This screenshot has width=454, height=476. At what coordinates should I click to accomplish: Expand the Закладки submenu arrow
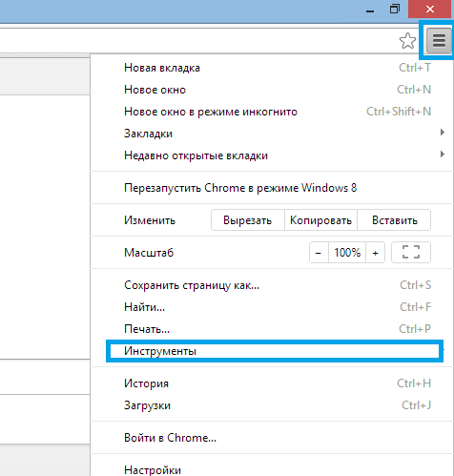tap(443, 133)
